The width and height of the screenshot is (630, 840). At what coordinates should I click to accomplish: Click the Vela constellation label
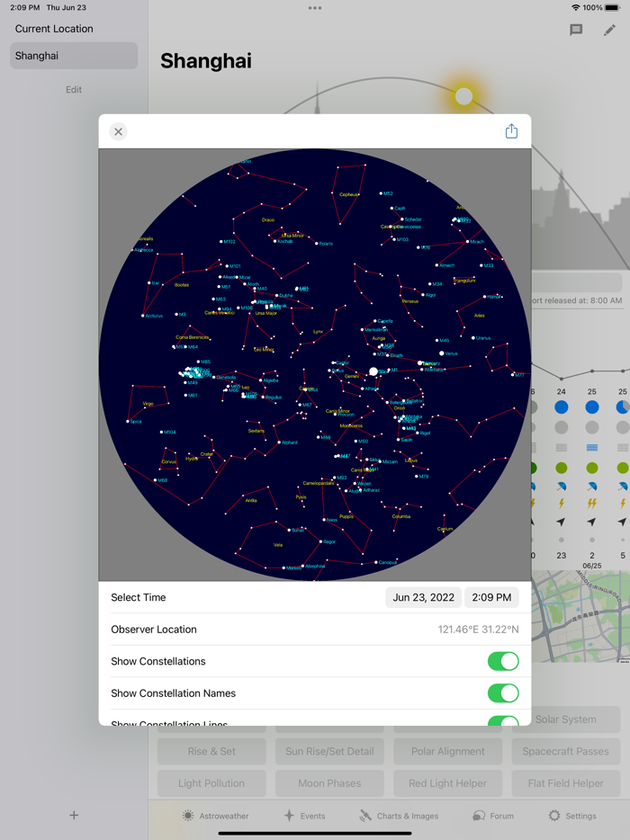(x=278, y=545)
